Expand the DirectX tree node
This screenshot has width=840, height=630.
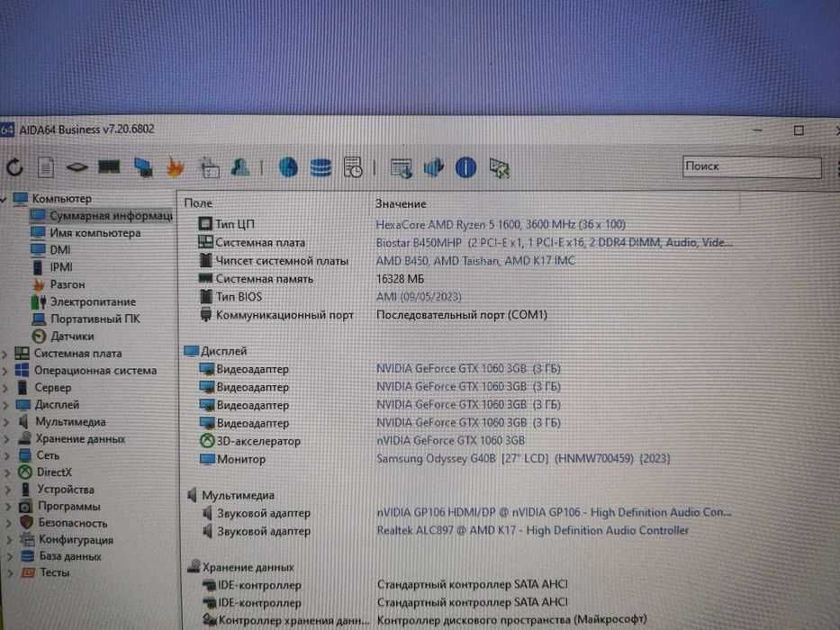pyautogui.click(x=7, y=473)
